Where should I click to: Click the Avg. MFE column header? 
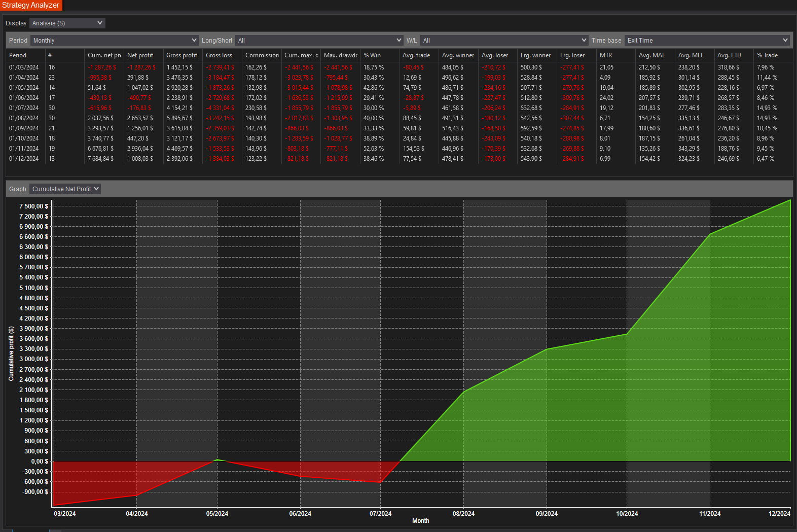coord(695,55)
